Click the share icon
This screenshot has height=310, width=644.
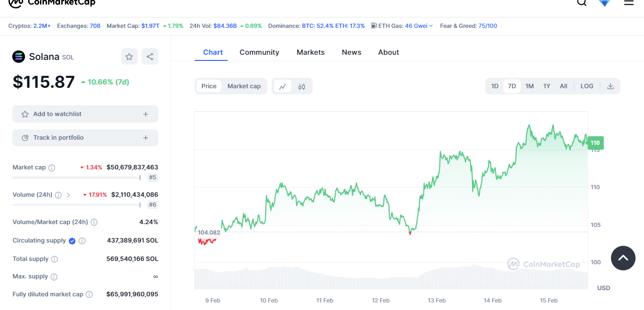click(150, 57)
